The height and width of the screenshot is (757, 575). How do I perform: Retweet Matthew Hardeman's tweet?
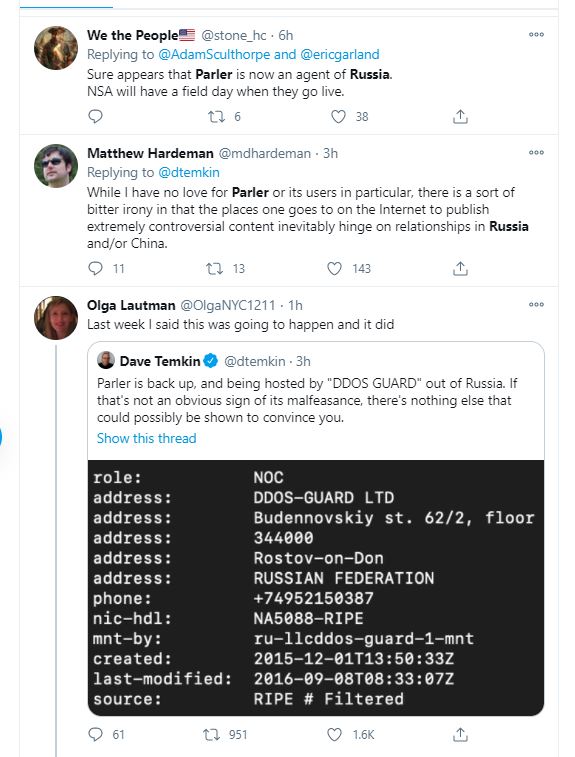214,268
